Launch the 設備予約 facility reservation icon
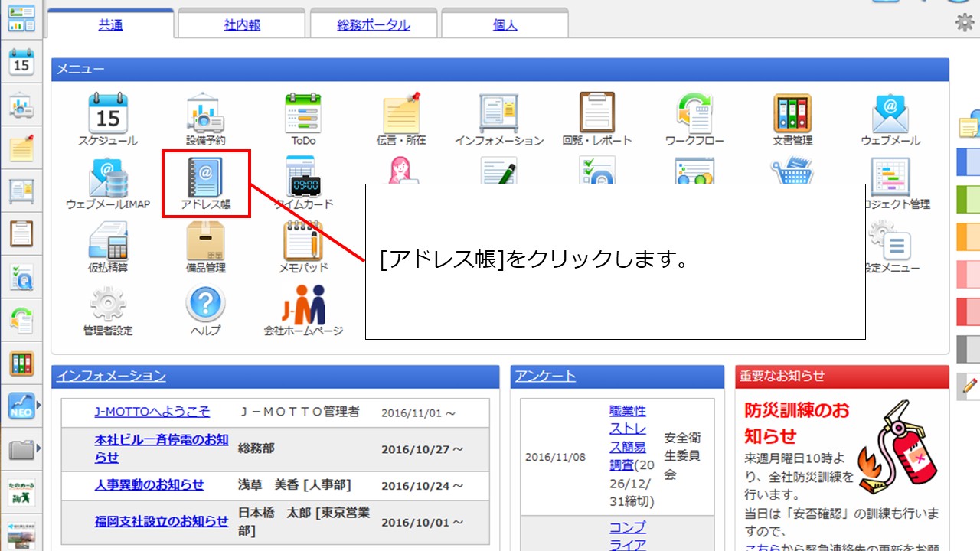Screen dimensions: 980x551 tap(205, 119)
